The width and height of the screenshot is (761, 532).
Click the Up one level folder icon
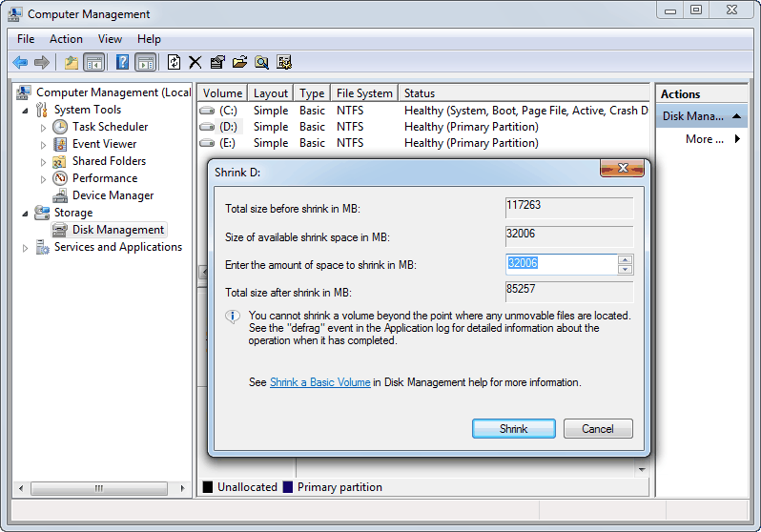(71, 62)
